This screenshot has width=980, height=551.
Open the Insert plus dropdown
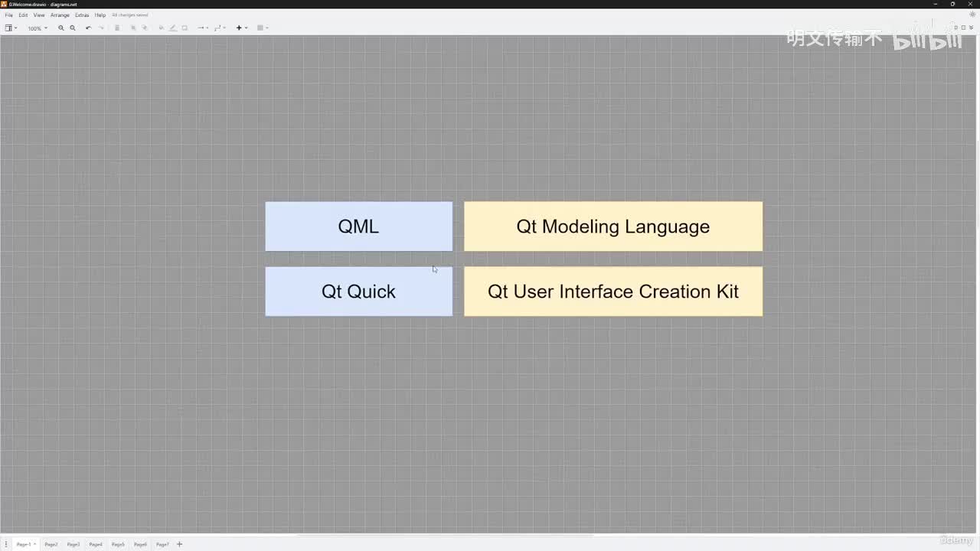tap(241, 28)
